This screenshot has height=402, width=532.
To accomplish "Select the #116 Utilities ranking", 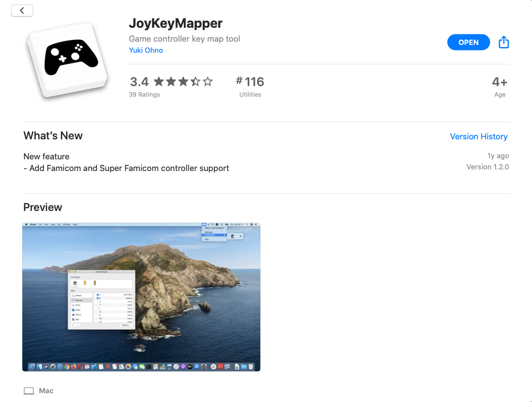I will (250, 86).
